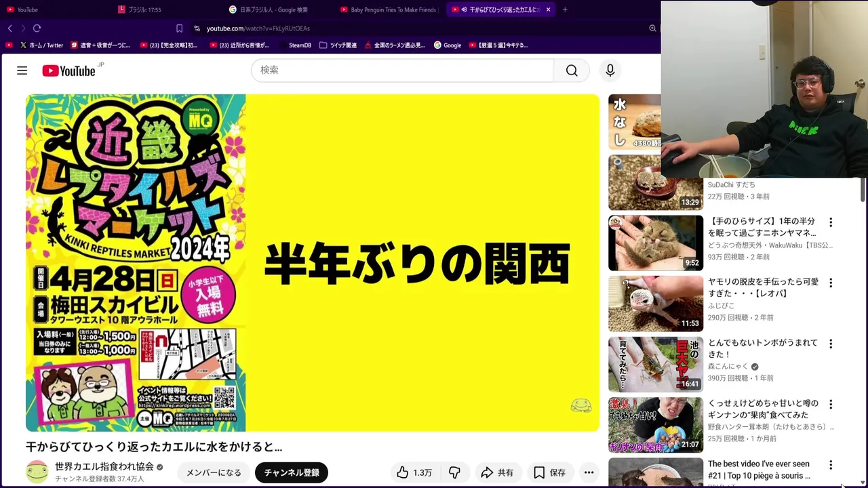Click subscriber count チャンネル登録者数 37.4万人
The height and width of the screenshot is (488, 868).
click(99, 479)
